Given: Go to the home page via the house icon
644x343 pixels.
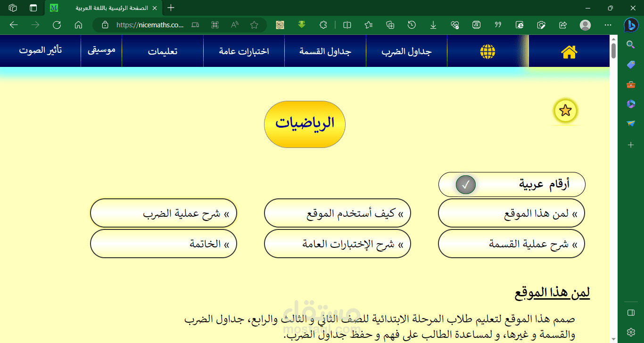Looking at the screenshot, I should pyautogui.click(x=569, y=52).
